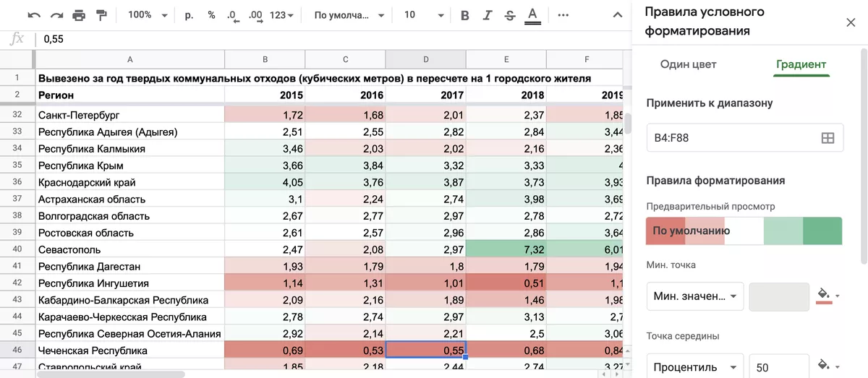Click the cell Чеченская Республика
This screenshot has width=868, height=378.
tap(129, 351)
